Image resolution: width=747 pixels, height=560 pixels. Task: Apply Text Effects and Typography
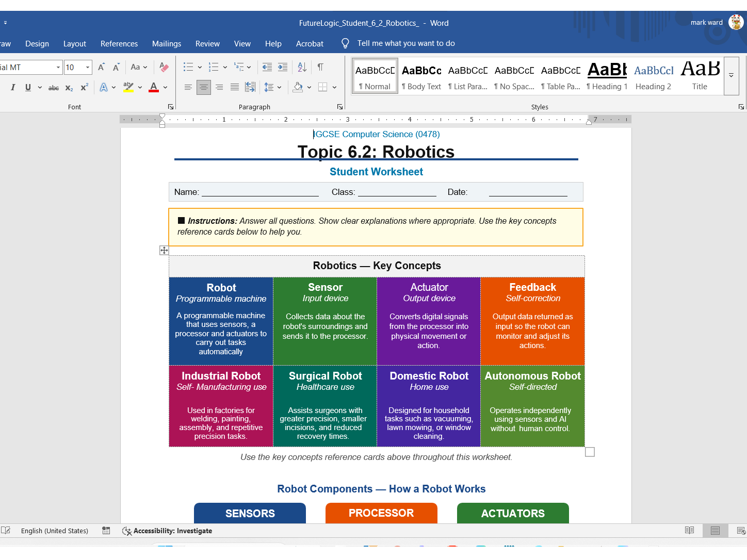[104, 87]
